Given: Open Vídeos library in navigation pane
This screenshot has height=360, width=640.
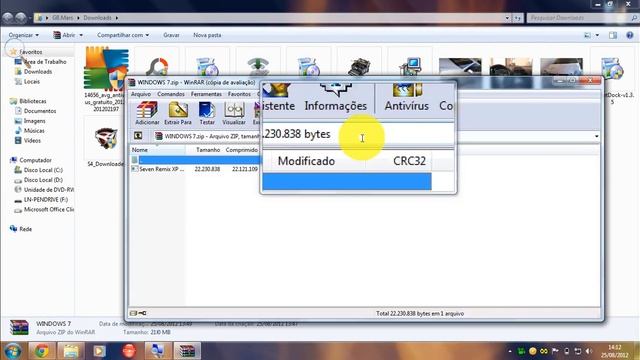Looking at the screenshot, I should click(x=32, y=140).
